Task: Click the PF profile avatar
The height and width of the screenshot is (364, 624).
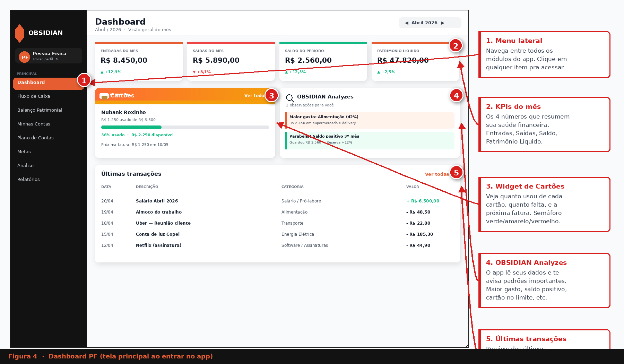Action: tap(24, 57)
